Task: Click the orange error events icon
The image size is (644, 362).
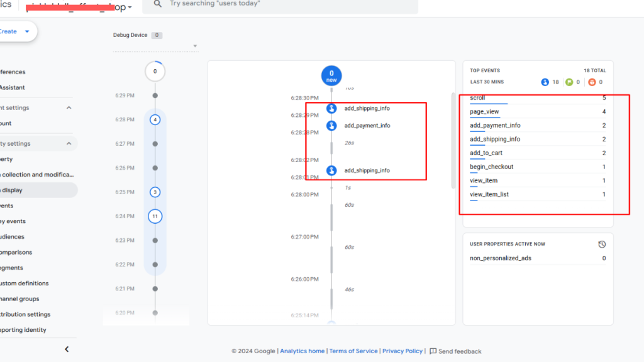Action: 592,82
